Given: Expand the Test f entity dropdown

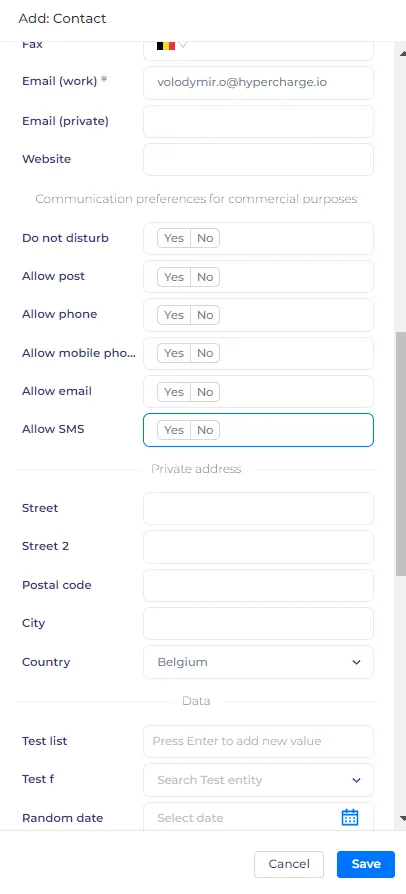Looking at the screenshot, I should coord(258,780).
